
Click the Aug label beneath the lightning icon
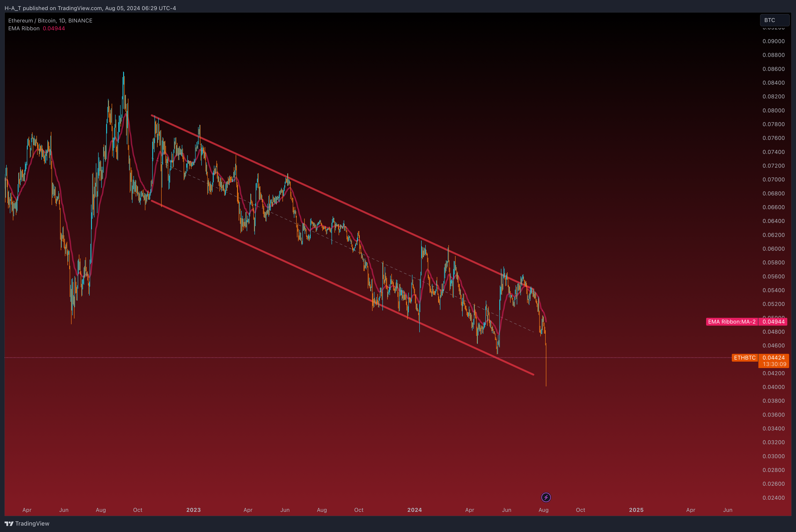click(x=543, y=510)
